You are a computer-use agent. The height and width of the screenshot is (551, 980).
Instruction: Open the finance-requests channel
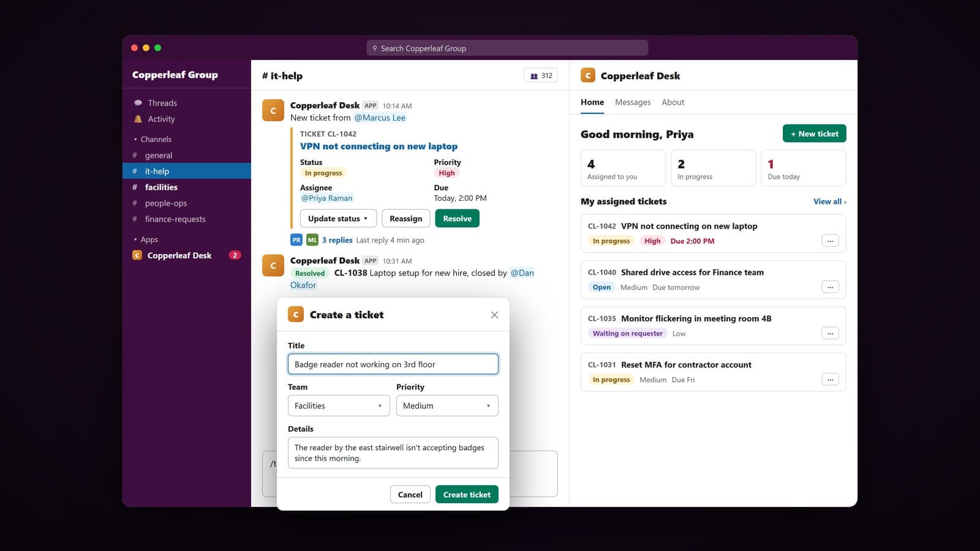click(187, 219)
